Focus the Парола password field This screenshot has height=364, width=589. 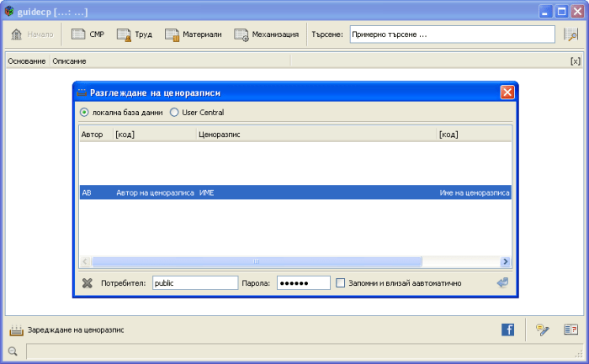click(x=304, y=283)
